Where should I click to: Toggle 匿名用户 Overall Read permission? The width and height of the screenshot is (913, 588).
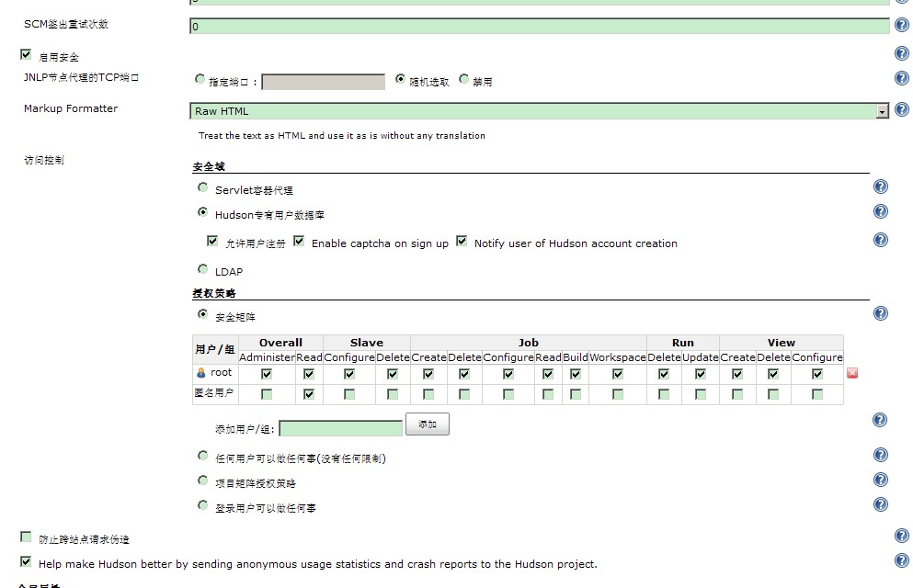tap(309, 394)
